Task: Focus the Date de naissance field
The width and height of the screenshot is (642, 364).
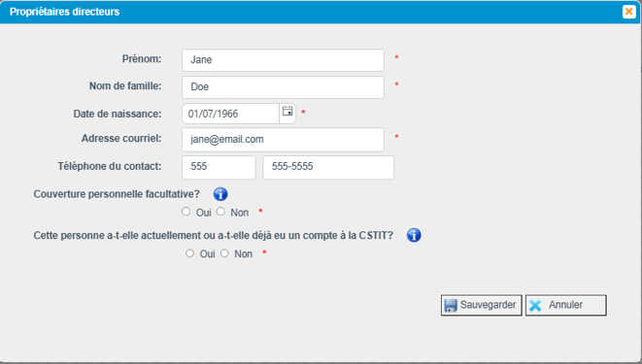Action: pos(230,114)
